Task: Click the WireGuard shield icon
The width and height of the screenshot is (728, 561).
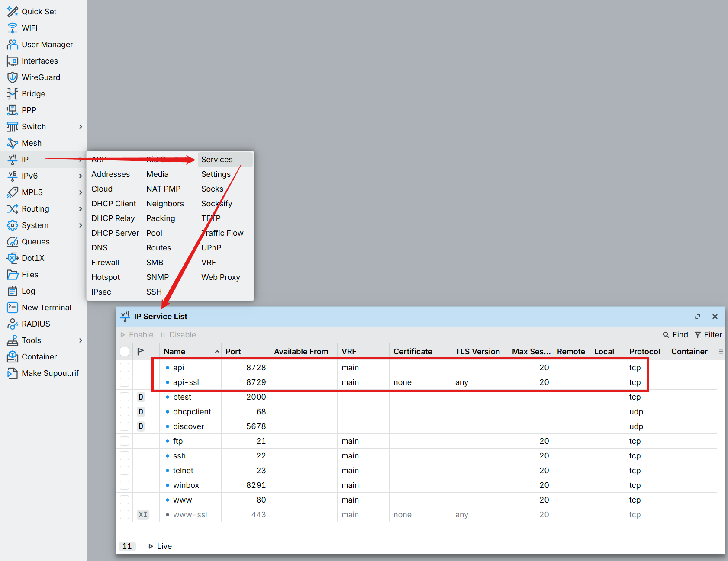Action: tap(13, 77)
